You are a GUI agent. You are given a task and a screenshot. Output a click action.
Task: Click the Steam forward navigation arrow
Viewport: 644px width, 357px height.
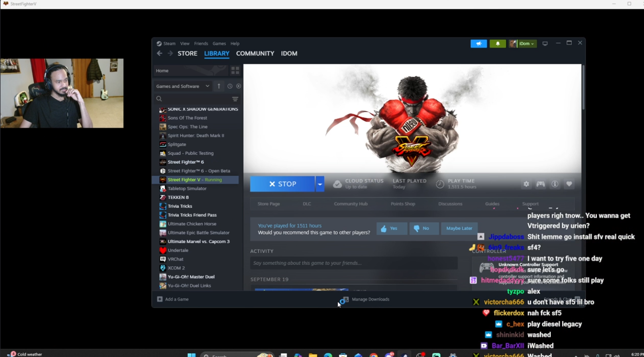[170, 54]
